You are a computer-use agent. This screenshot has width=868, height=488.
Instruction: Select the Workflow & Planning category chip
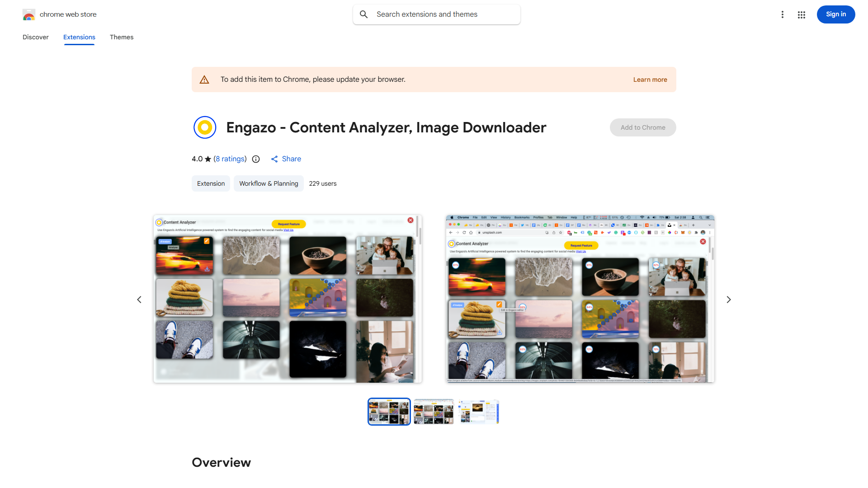(x=269, y=183)
